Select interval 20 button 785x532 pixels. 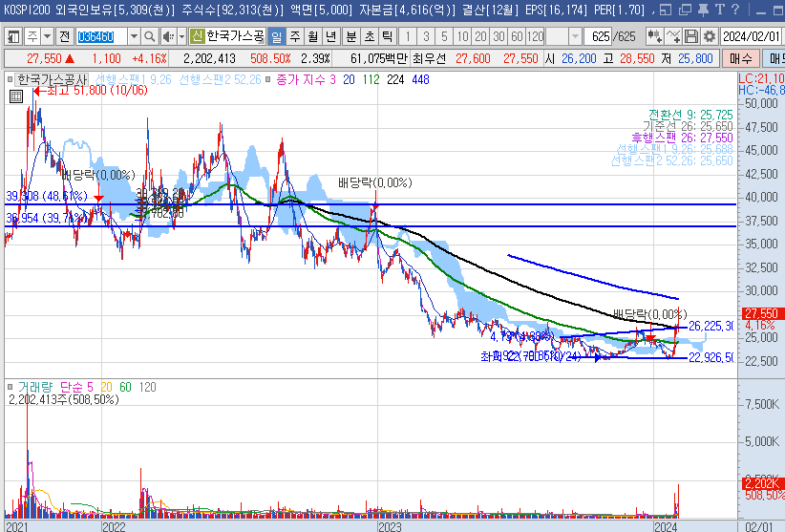[480, 36]
